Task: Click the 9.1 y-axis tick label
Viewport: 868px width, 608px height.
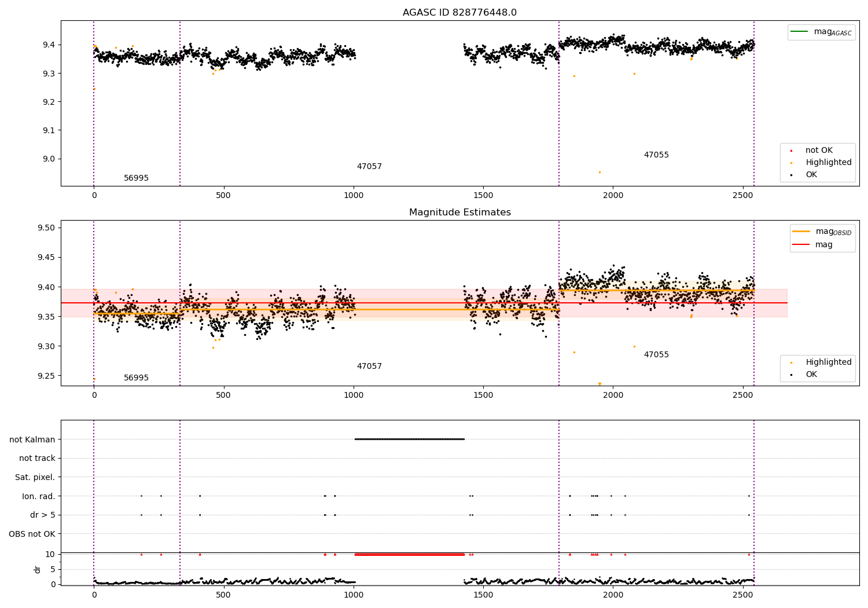Action: coord(48,130)
